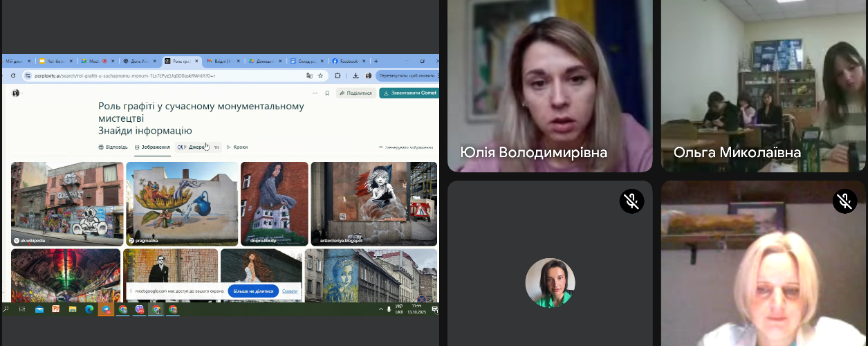Click muted mic icon on blonde woman tile
868x346 pixels.
844,201
